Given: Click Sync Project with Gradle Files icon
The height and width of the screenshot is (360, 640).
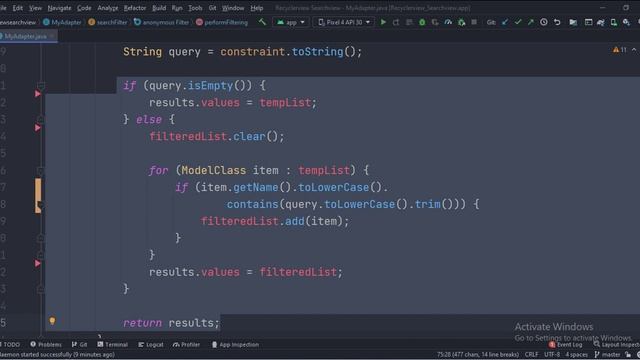Looking at the screenshot, I should point(600,22).
